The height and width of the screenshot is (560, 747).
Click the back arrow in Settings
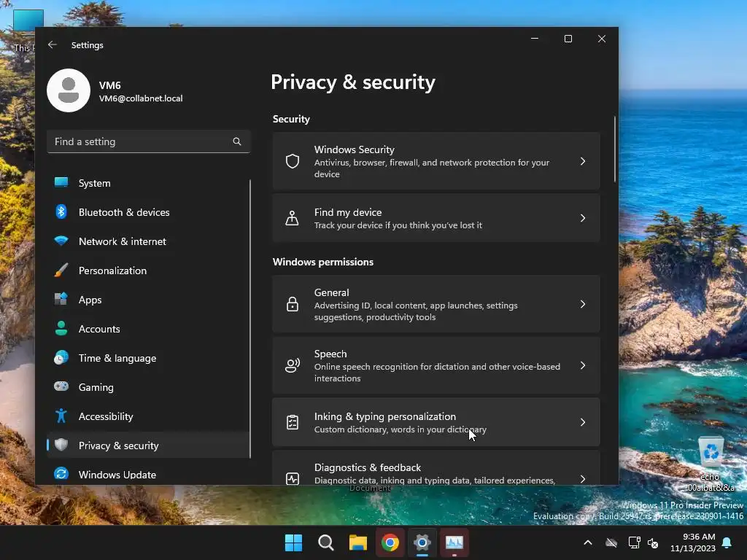tap(53, 44)
